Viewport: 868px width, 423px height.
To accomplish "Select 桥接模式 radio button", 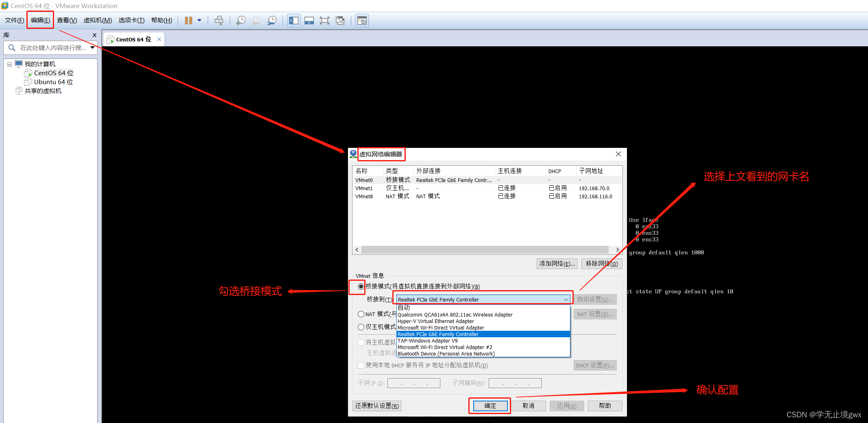I will click(361, 286).
